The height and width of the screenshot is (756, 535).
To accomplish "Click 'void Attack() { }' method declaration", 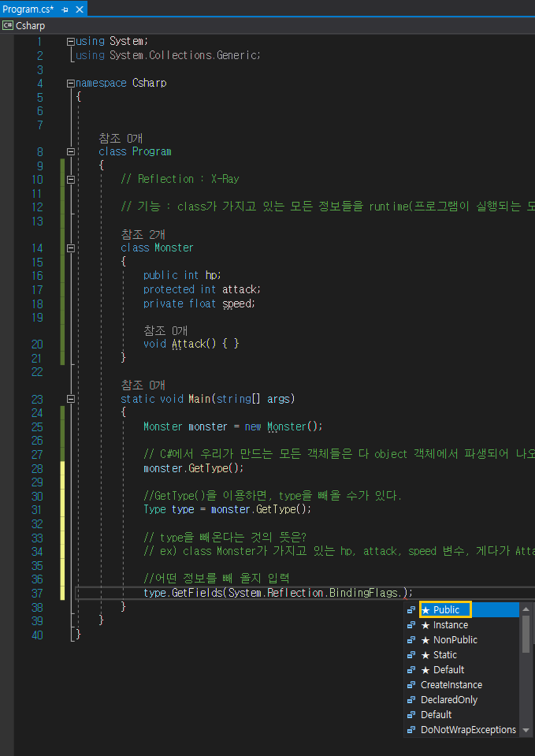I will point(191,344).
